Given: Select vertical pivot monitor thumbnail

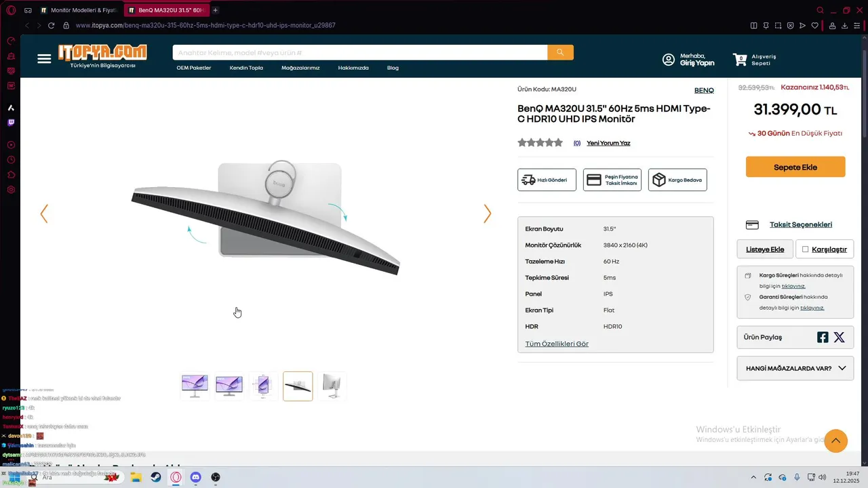Looking at the screenshot, I should coord(263,386).
